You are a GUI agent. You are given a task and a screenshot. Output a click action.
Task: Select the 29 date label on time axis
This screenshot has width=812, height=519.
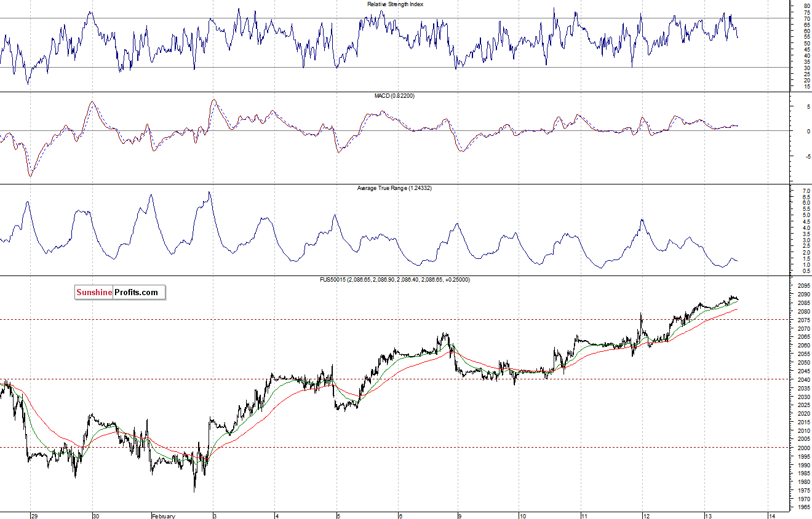point(34,516)
